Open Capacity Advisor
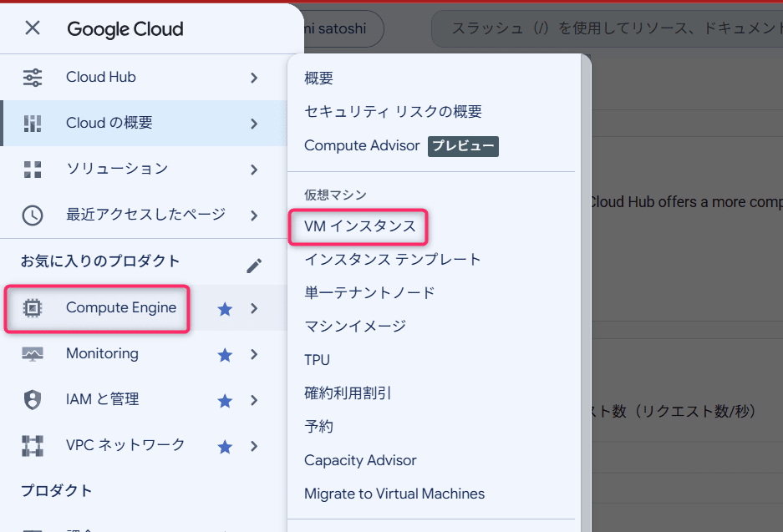This screenshot has height=532, width=783. pos(360,460)
